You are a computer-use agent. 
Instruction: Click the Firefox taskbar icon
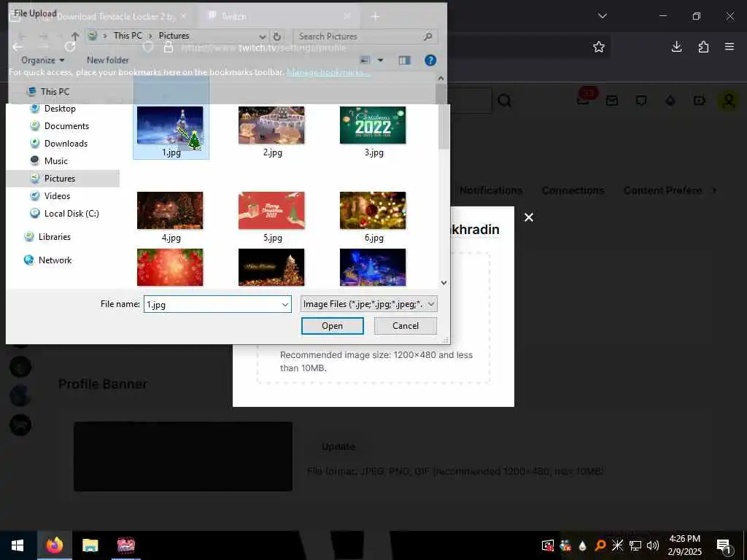coord(55,545)
